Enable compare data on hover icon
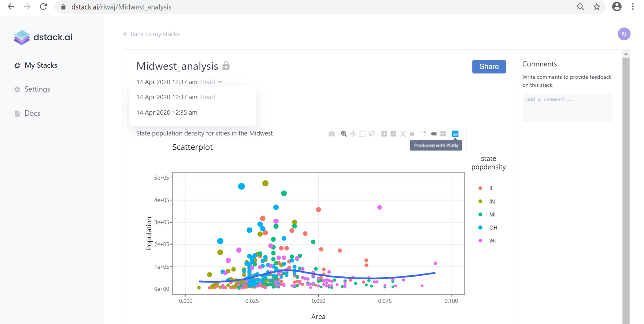This screenshot has width=644, height=324. coord(443,134)
